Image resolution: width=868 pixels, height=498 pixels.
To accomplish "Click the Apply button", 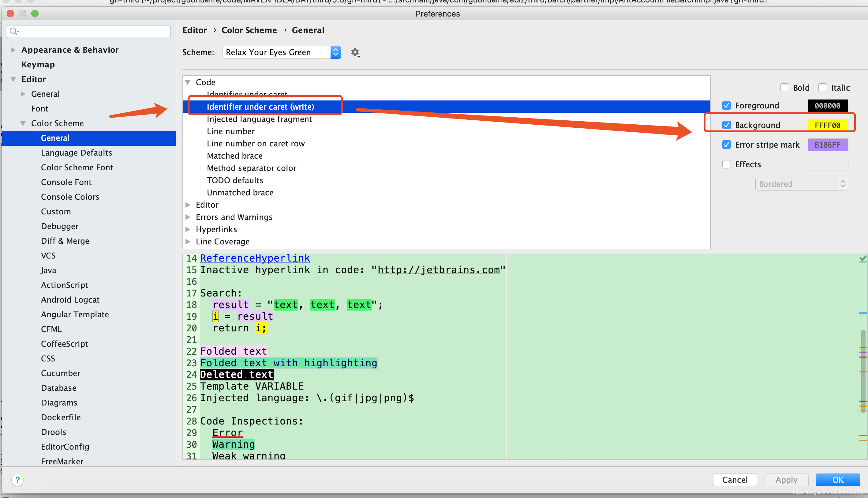I will click(786, 480).
